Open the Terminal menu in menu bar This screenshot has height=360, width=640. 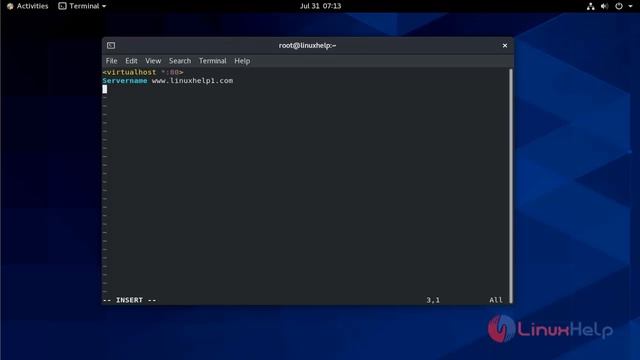pos(213,61)
